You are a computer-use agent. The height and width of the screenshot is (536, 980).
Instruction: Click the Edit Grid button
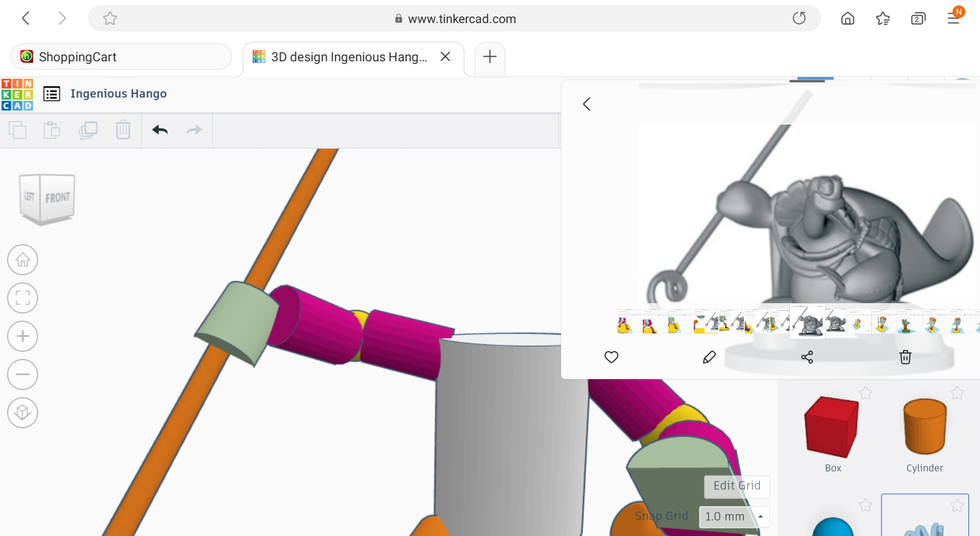pos(736,485)
